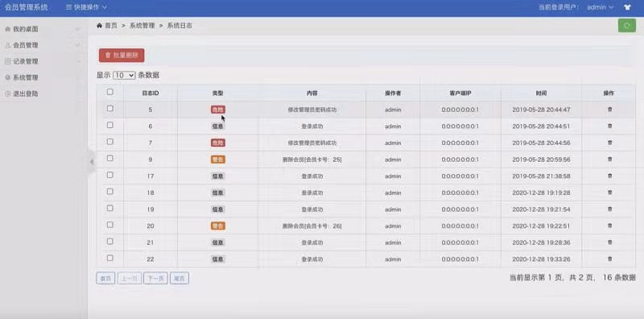The image size is (644, 319).
Task: Click the 操作者 column header
Action: [393, 93]
